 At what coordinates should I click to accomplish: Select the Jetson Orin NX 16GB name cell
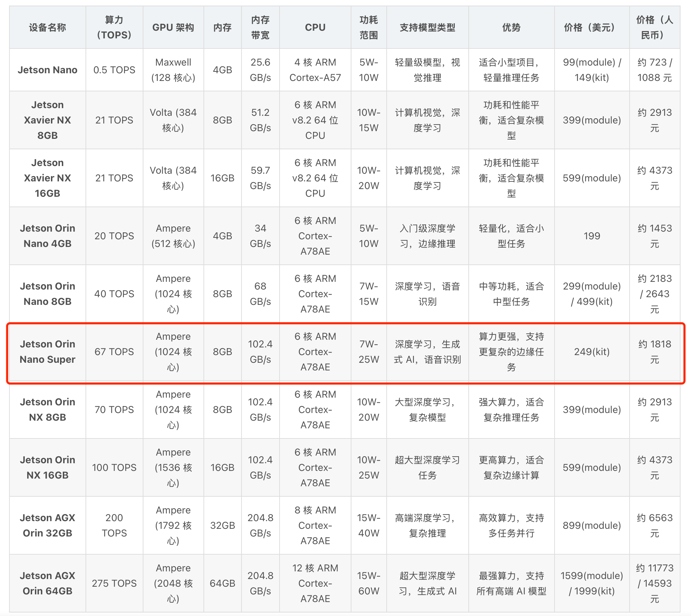pyautogui.click(x=47, y=467)
